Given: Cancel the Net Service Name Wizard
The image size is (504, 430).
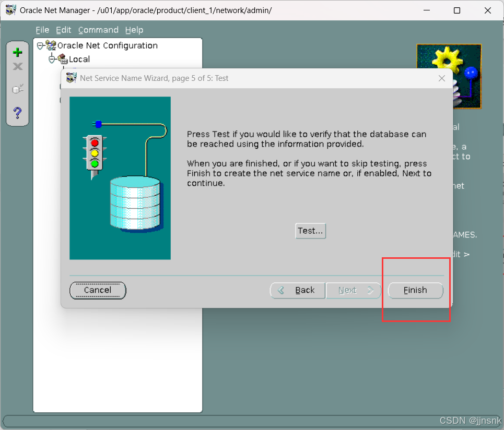Looking at the screenshot, I should [x=98, y=290].
